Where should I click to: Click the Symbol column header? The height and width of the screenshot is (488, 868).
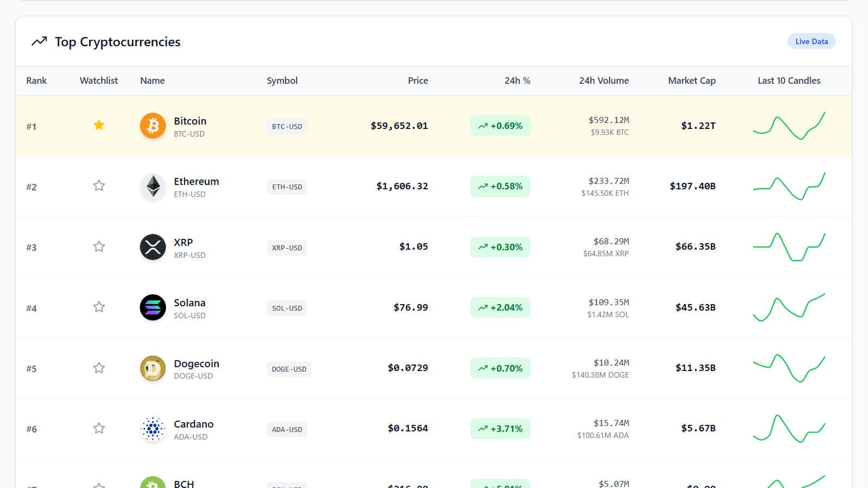tap(282, 81)
